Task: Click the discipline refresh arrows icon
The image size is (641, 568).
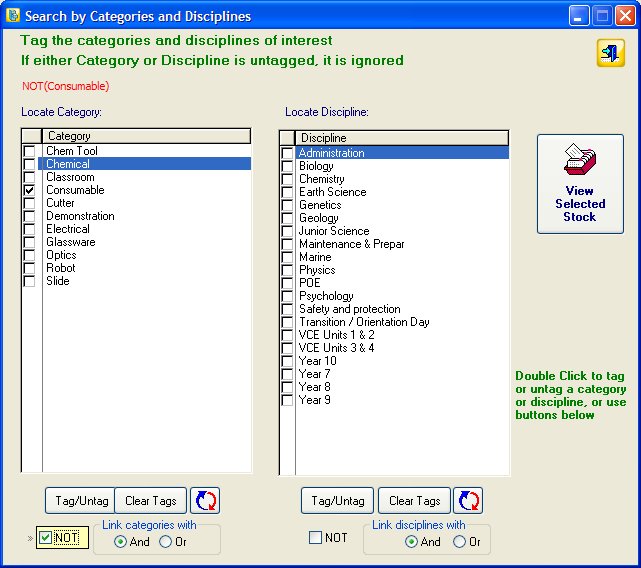Action: click(x=467, y=500)
